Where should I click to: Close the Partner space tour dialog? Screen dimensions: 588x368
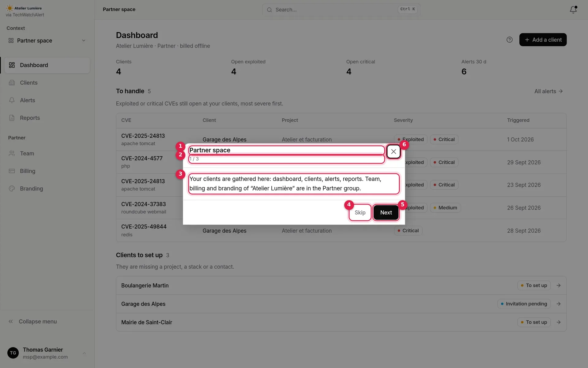tap(394, 151)
